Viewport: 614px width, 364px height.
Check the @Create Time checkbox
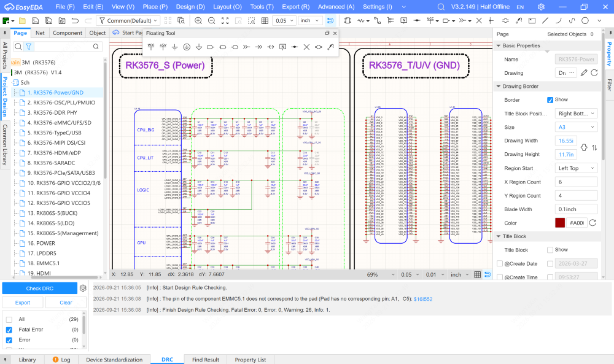click(x=500, y=277)
